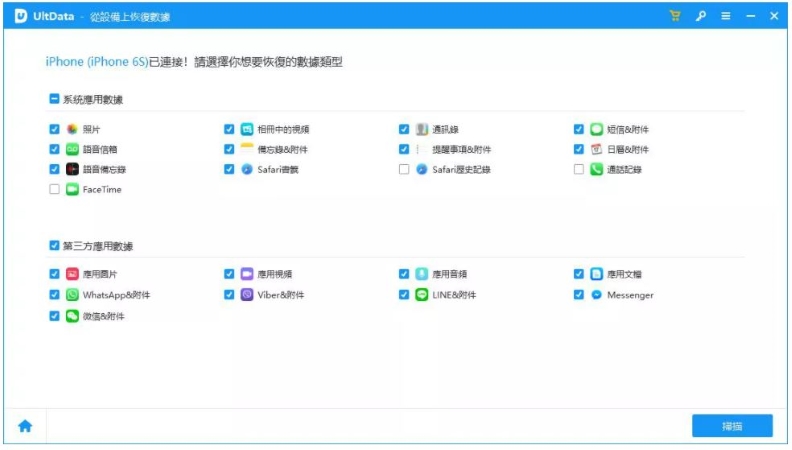The width and height of the screenshot is (792, 450).
Task: Click the Safari history icon
Action: 422,169
